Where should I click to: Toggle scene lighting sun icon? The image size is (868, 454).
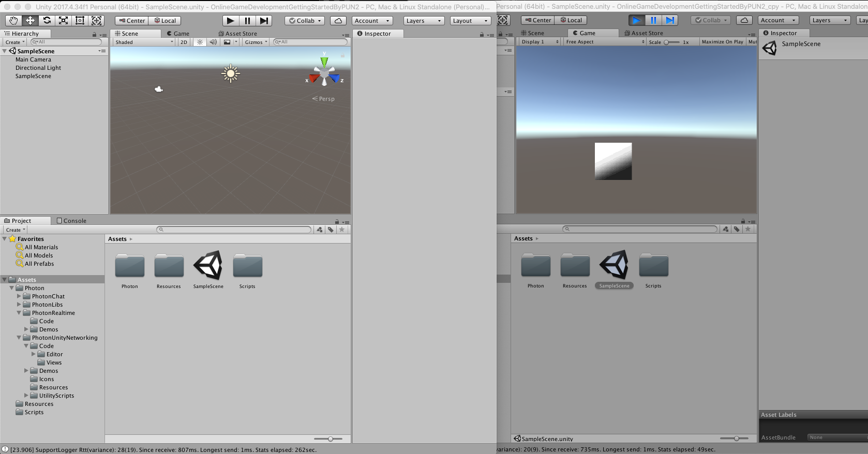click(x=200, y=42)
